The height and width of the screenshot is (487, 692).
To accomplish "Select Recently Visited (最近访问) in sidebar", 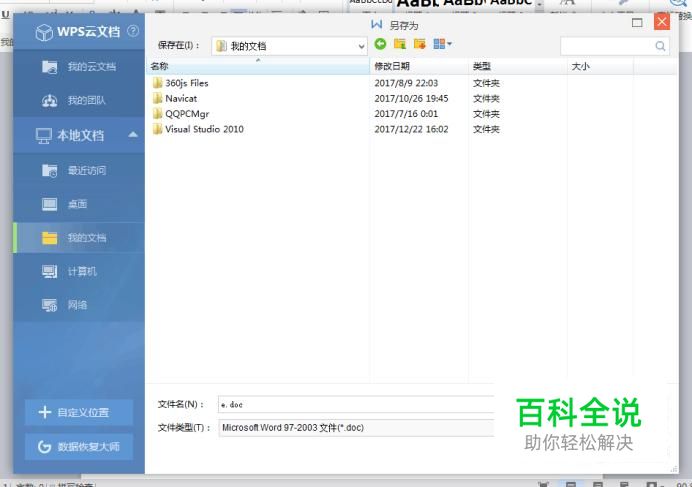I will coord(79,170).
